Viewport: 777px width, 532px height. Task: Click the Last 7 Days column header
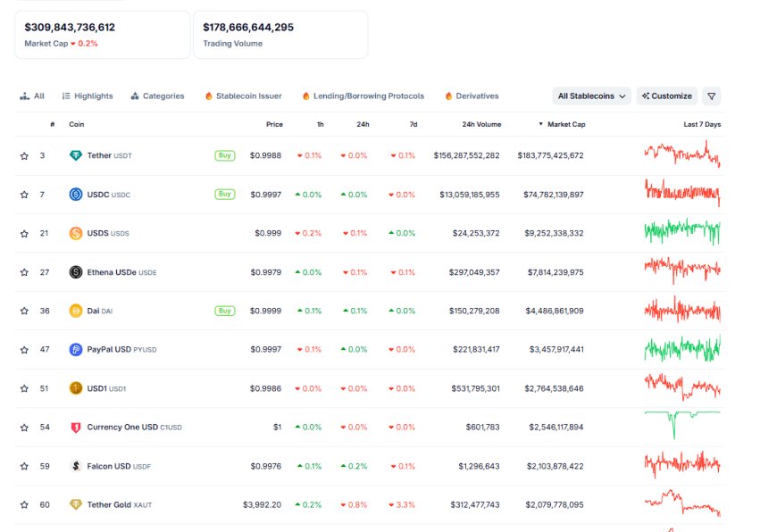pyautogui.click(x=702, y=124)
